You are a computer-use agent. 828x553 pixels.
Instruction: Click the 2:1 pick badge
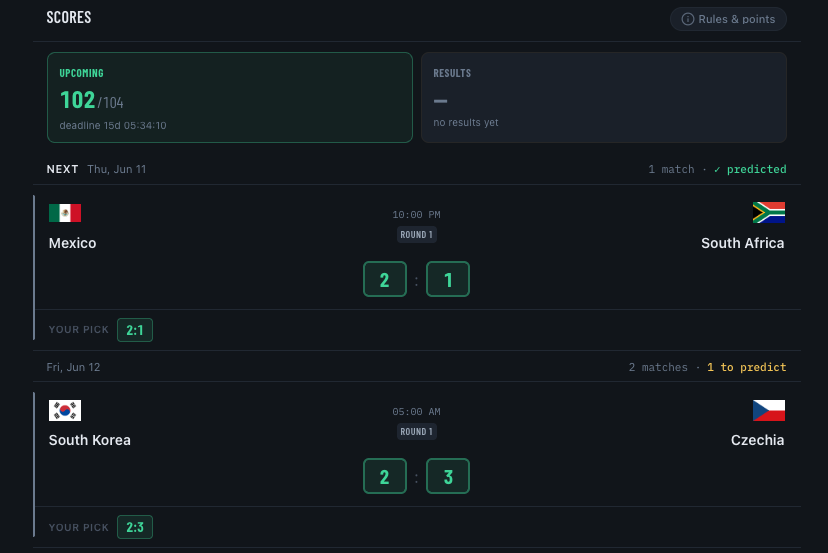tap(135, 330)
